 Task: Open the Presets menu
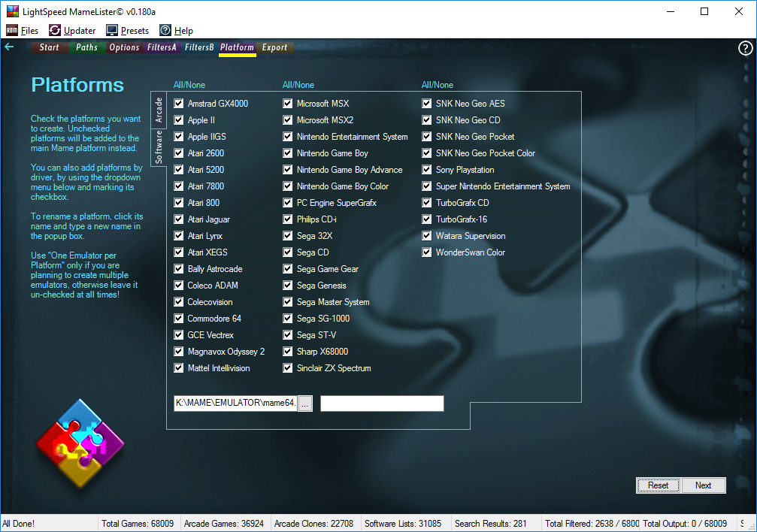coord(135,30)
